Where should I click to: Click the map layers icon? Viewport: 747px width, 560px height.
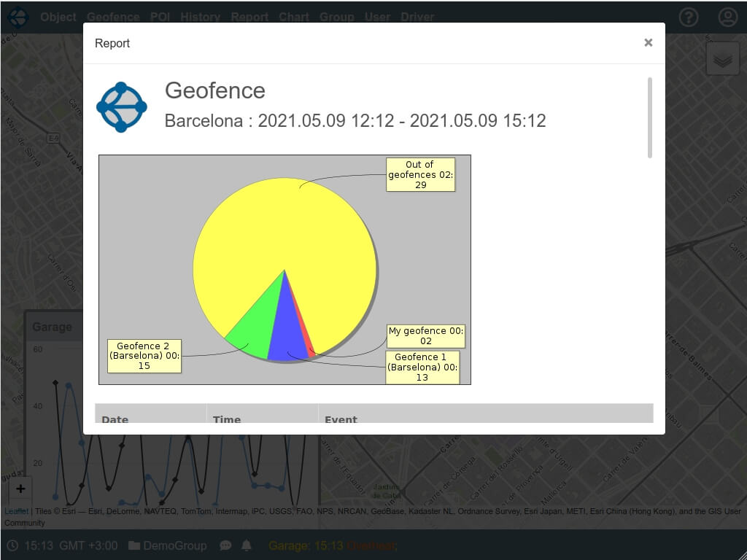tap(722, 60)
